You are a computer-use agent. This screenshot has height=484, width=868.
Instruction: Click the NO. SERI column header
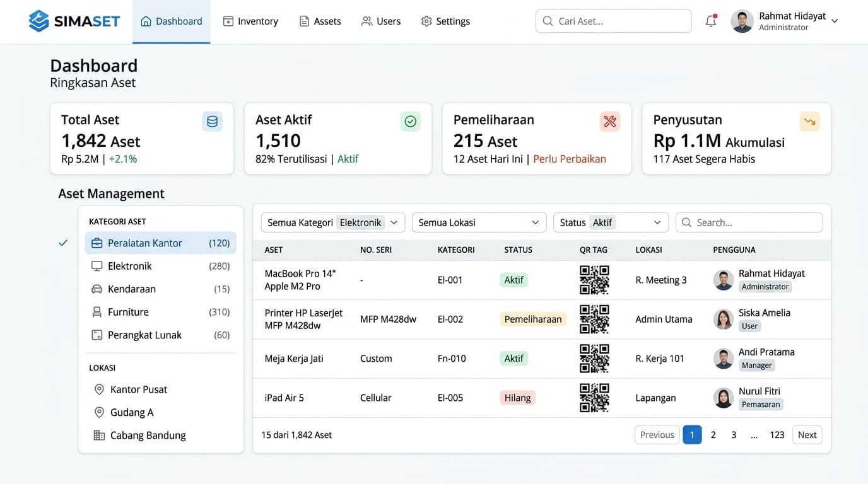click(x=376, y=250)
